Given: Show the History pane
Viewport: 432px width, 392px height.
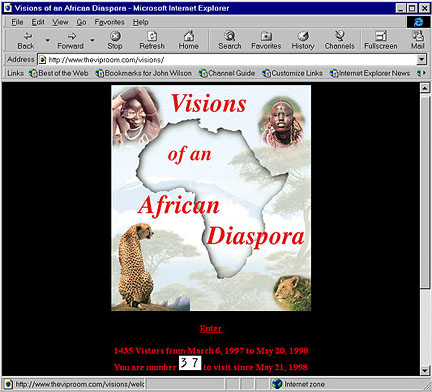Looking at the screenshot, I should click(303, 41).
